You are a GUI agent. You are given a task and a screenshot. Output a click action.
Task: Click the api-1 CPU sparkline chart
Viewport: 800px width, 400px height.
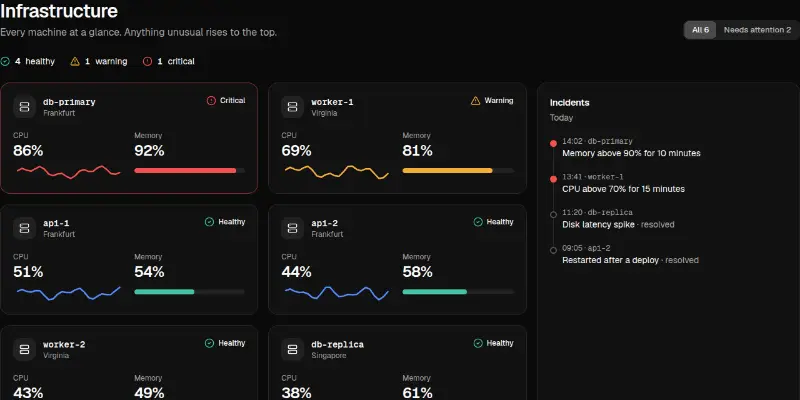pyautogui.click(x=68, y=293)
